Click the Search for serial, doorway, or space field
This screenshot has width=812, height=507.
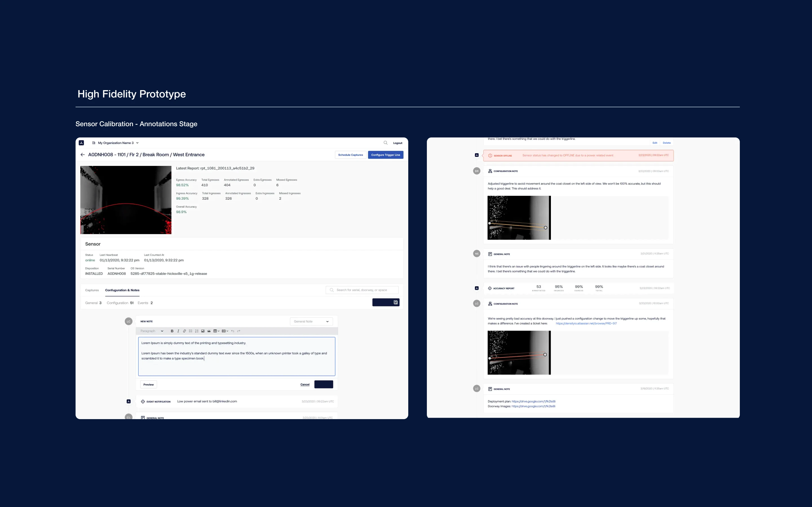coord(362,290)
